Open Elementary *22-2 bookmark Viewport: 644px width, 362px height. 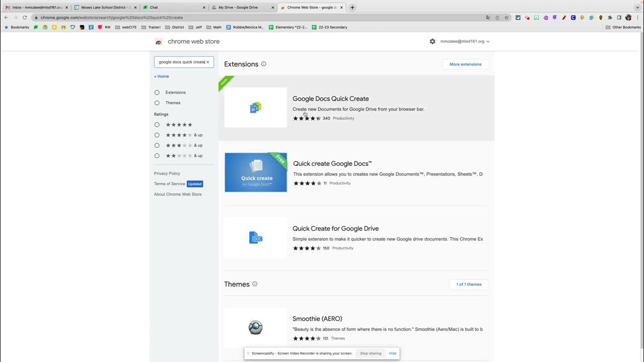(287, 27)
